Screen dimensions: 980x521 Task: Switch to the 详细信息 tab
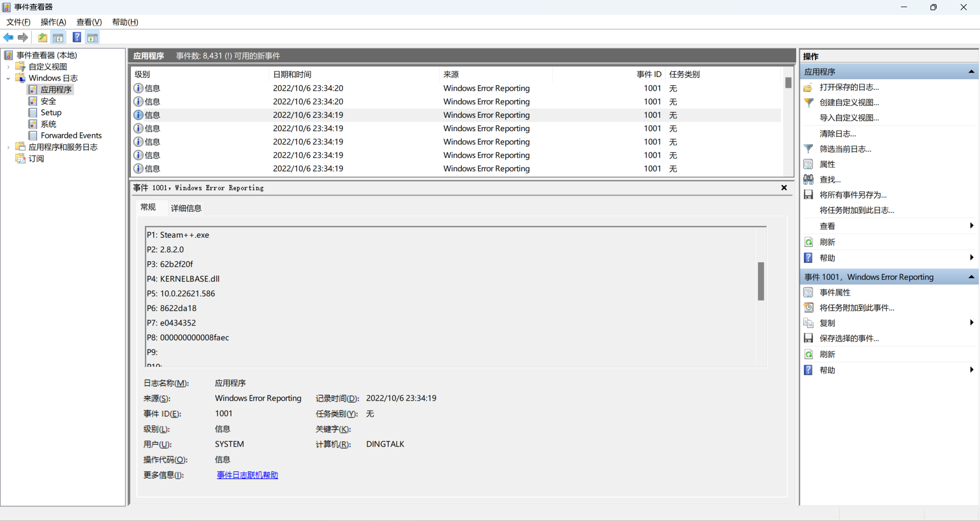point(186,208)
